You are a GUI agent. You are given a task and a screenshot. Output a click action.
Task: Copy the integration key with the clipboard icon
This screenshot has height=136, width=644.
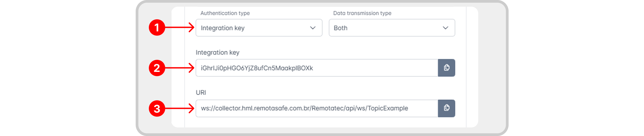446,68
